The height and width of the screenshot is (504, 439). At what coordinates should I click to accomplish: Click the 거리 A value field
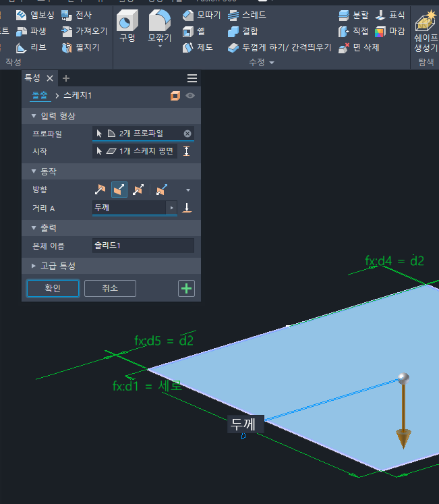point(129,208)
